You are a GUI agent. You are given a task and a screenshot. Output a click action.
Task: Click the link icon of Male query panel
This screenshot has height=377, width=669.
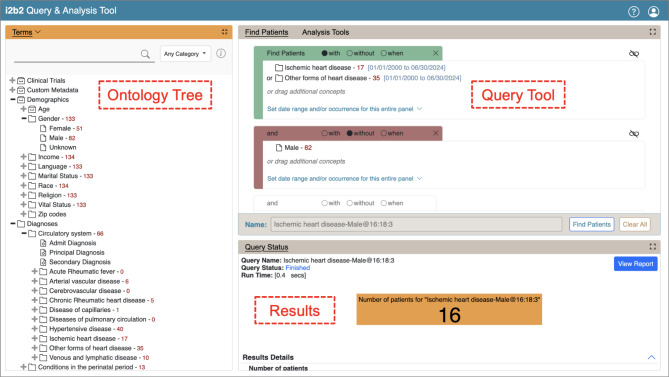(634, 134)
